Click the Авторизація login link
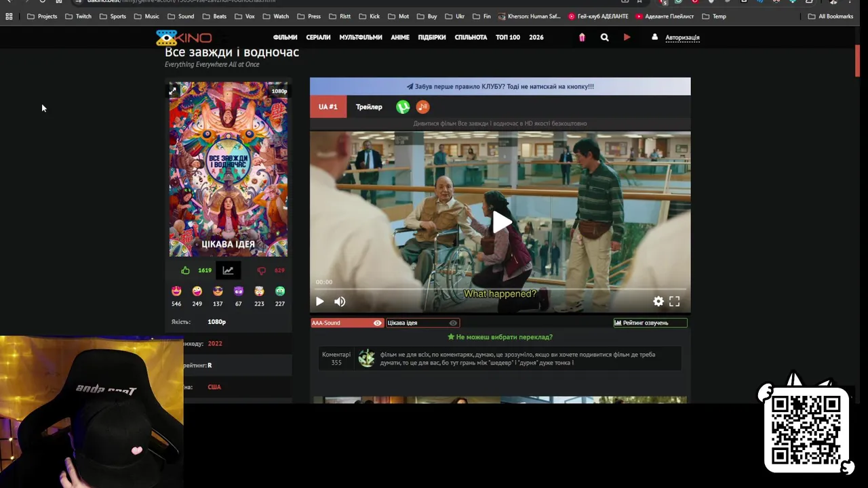 [682, 37]
